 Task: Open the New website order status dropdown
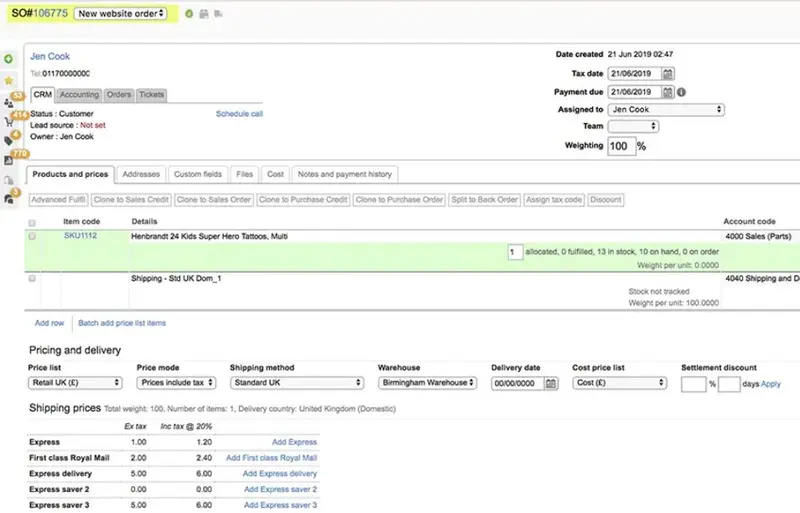121,14
